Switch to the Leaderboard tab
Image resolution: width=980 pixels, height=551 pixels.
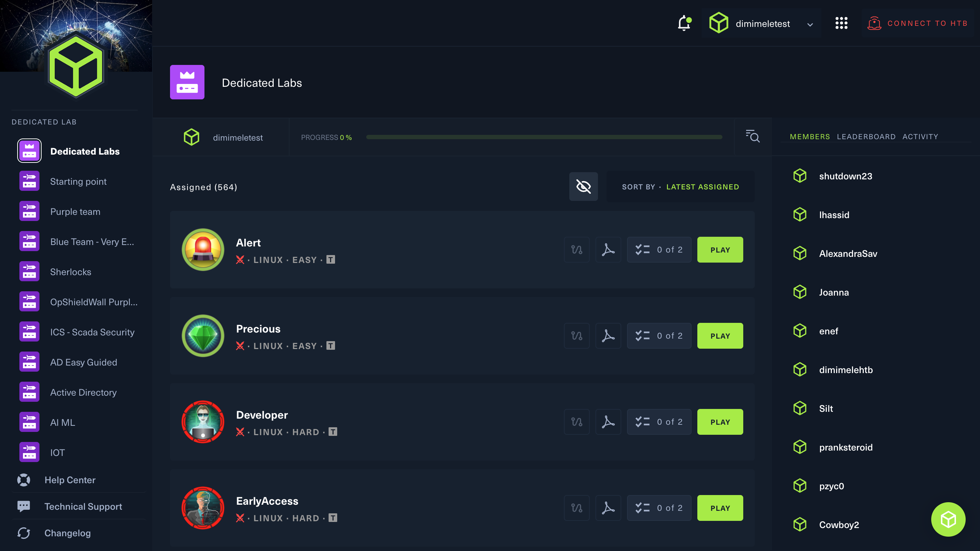866,136
